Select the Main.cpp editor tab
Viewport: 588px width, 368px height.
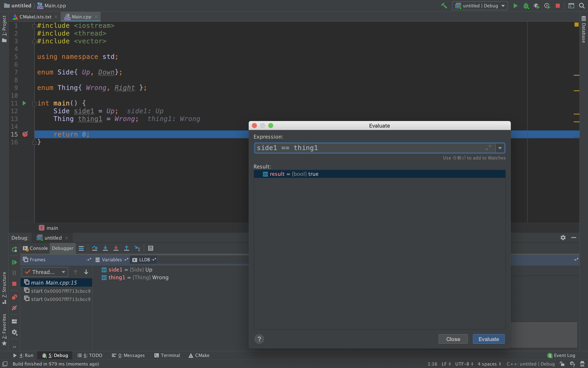click(81, 17)
